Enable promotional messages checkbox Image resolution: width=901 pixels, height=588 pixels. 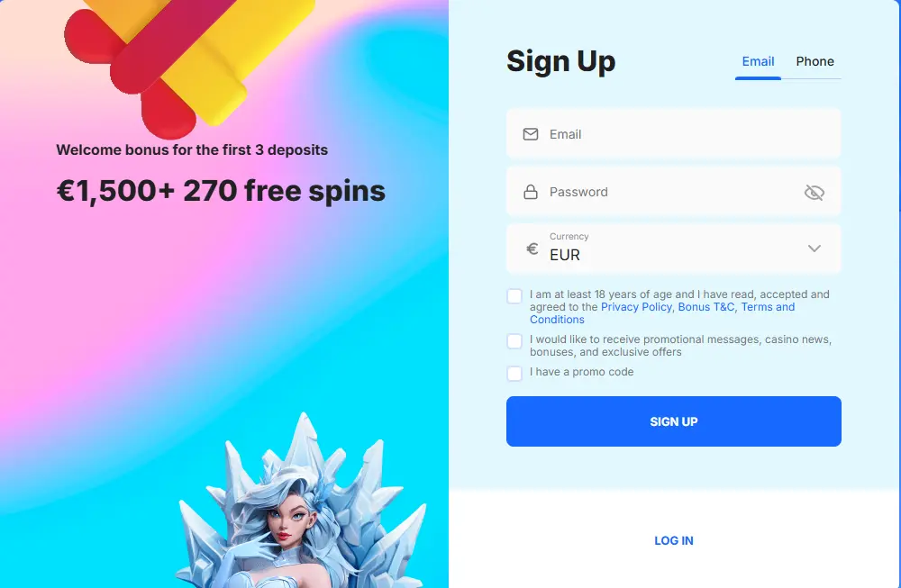pos(514,341)
